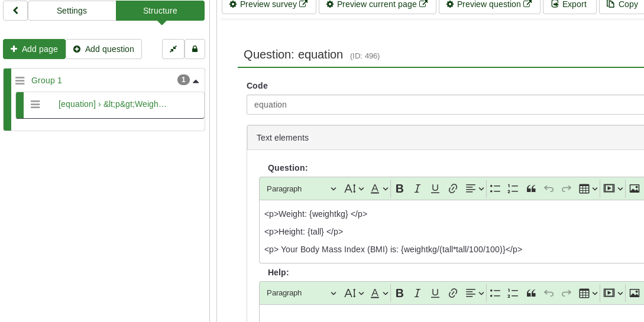Click the Add page button
Viewport: 644px width, 322px height.
point(34,49)
